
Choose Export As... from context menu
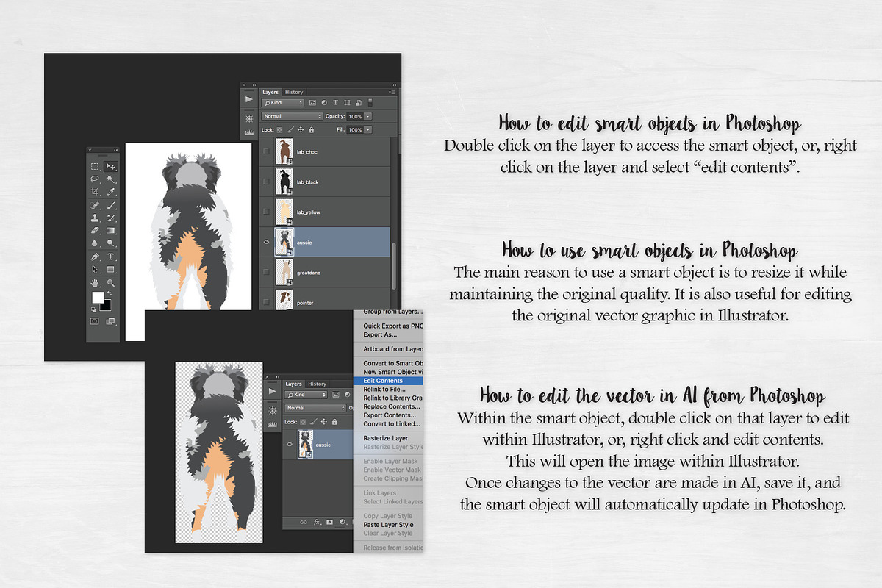tap(380, 334)
